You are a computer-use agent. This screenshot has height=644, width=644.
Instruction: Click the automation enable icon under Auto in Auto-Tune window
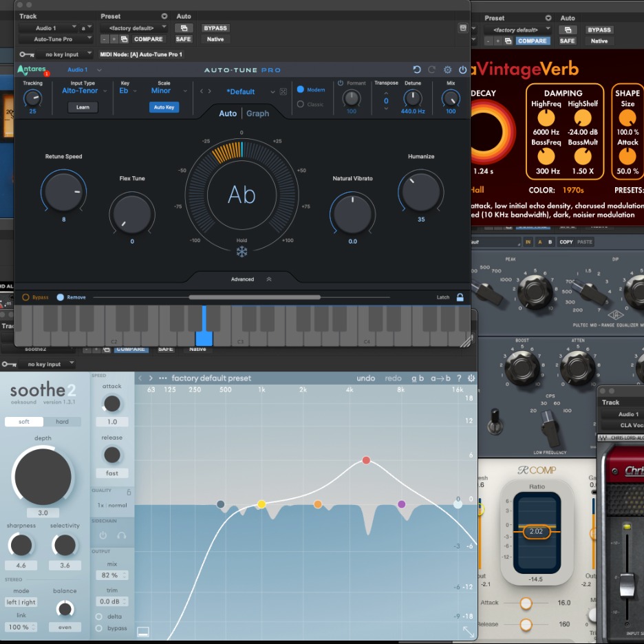[184, 28]
